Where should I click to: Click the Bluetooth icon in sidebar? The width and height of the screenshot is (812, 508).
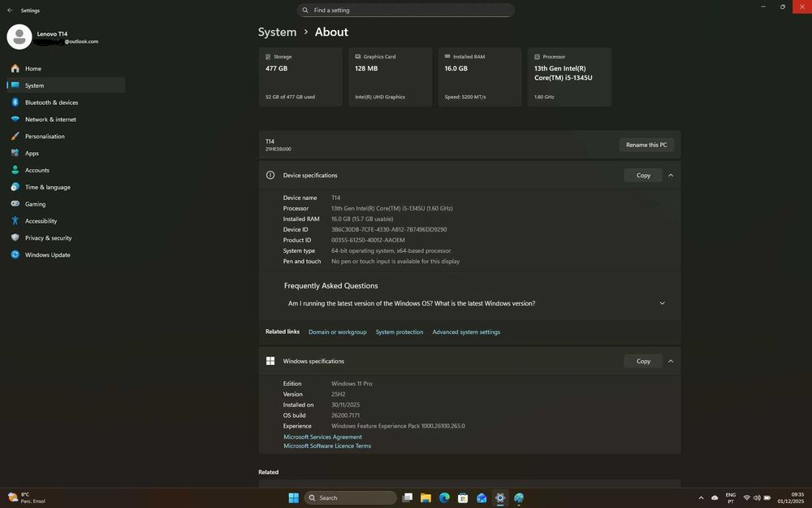click(15, 102)
